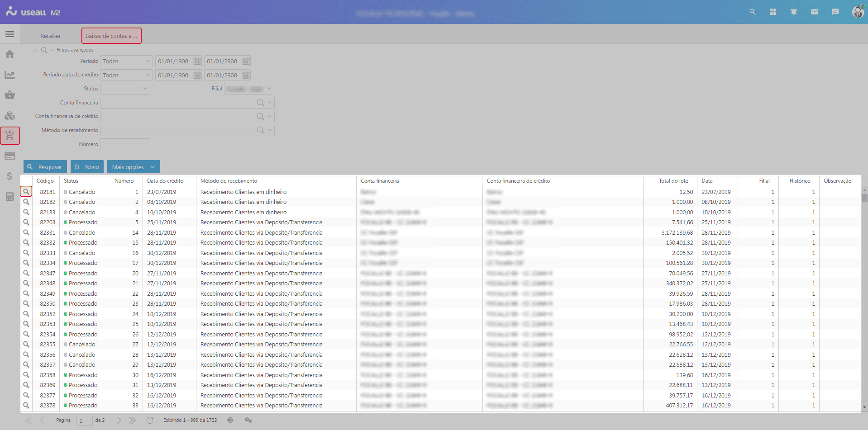The image size is (868, 430).
Task: Click the Pesquisar button
Action: [x=45, y=167]
